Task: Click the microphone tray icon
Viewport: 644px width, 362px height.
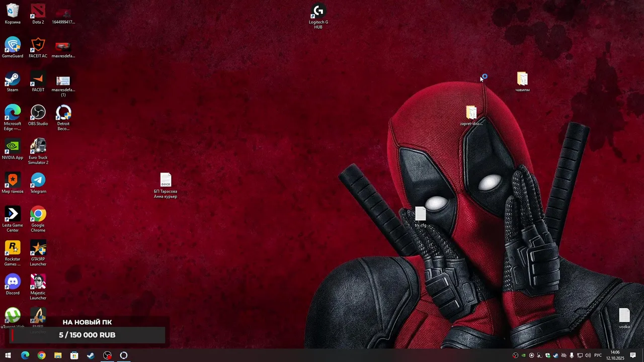Action: [x=572, y=355]
